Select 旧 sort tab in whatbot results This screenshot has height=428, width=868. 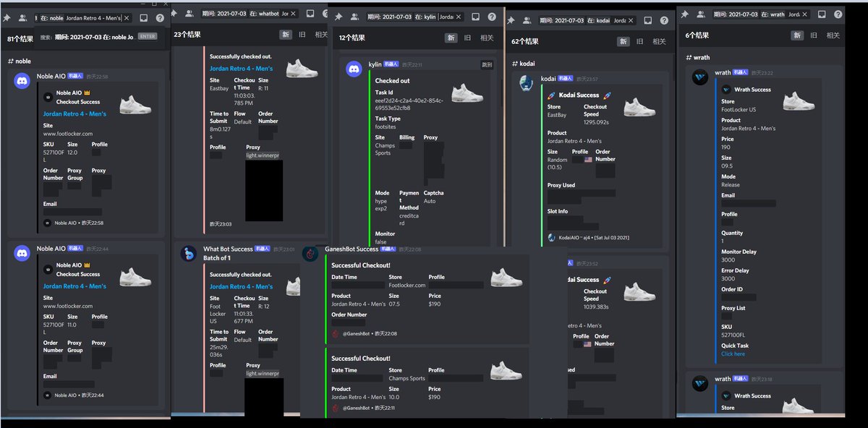coord(302,34)
